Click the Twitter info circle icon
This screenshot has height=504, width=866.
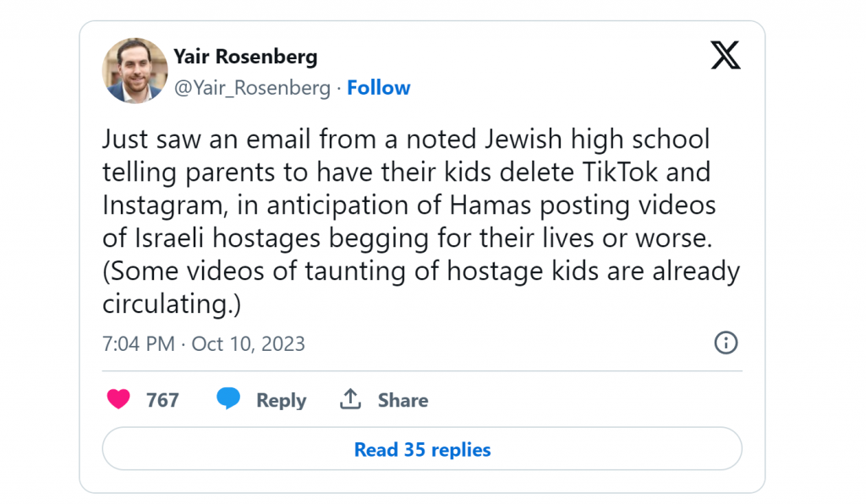click(726, 342)
